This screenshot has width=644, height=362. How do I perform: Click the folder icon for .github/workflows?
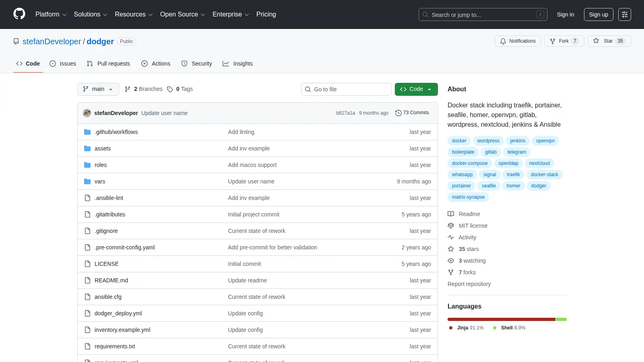[87, 132]
